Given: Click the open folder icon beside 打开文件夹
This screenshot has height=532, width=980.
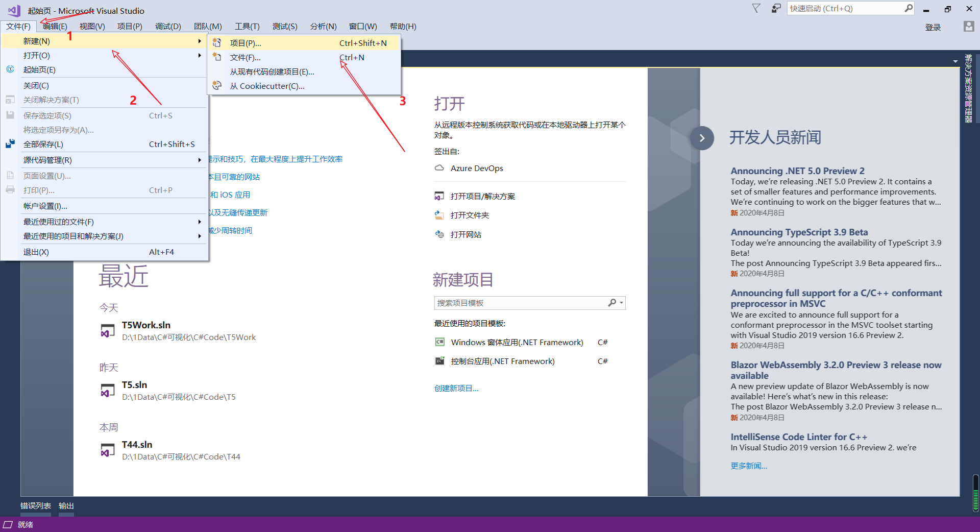Looking at the screenshot, I should [x=439, y=215].
